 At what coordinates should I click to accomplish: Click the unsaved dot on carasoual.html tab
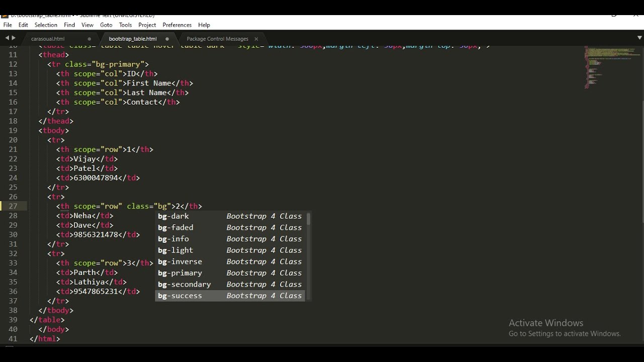point(90,39)
